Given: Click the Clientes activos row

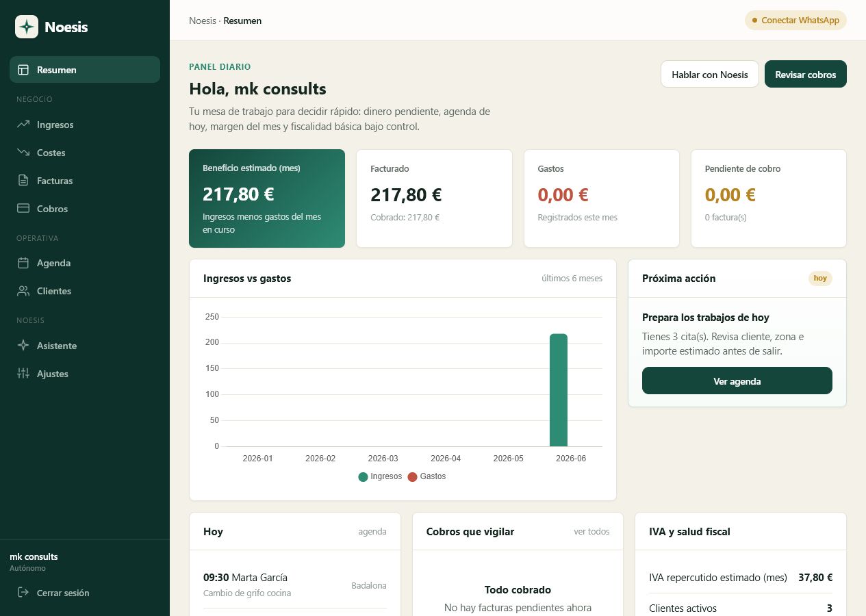Looking at the screenshot, I should pos(741,608).
